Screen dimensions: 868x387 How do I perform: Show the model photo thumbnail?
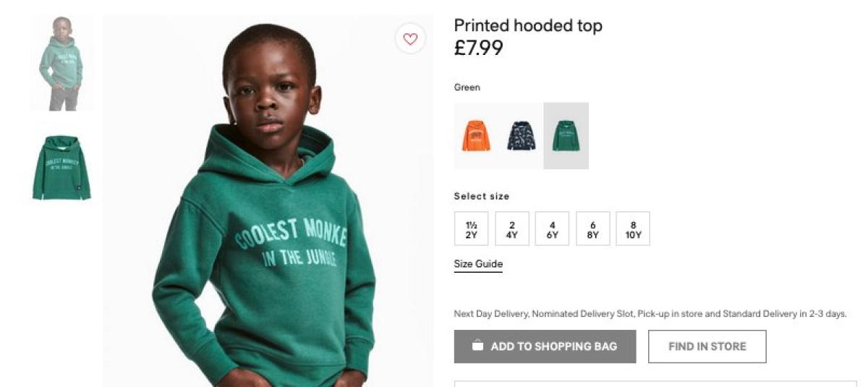(61, 64)
